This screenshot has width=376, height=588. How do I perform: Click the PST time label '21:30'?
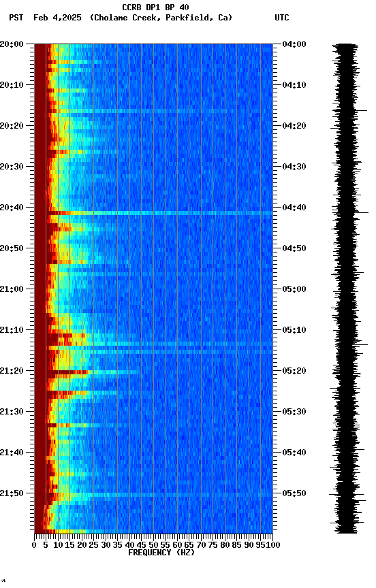pos(12,412)
